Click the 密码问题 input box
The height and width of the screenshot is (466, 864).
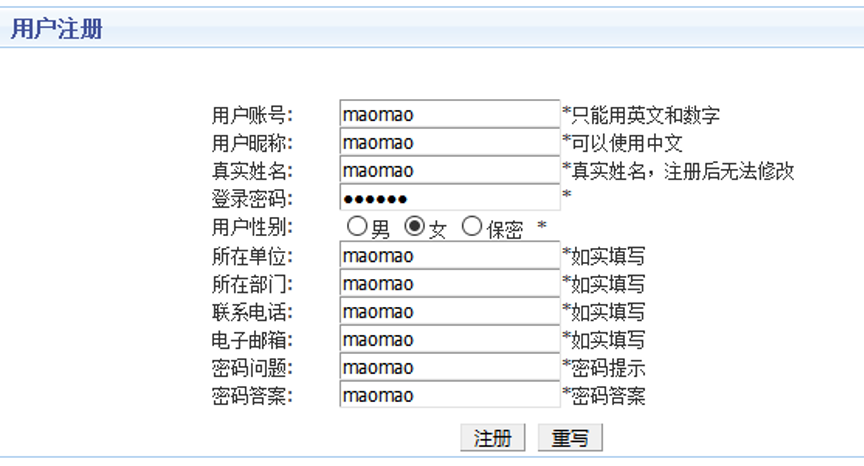(449, 368)
